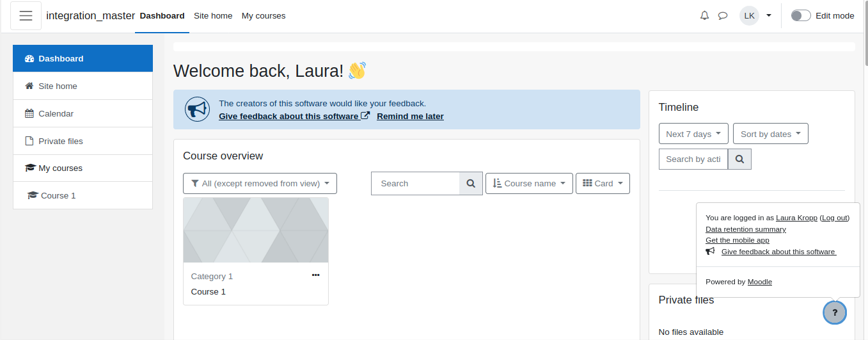Screen dimensions: 868x340
Task: Click the course search magnifier button
Action: pyautogui.click(x=471, y=183)
